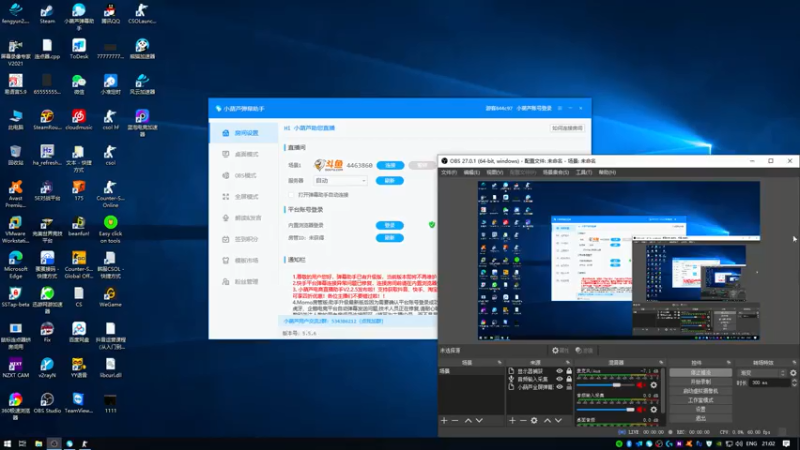Toggle lock on first source row

coord(569,371)
